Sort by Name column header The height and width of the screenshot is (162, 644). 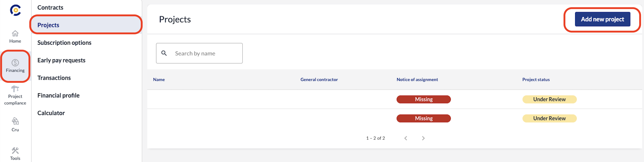(159, 79)
